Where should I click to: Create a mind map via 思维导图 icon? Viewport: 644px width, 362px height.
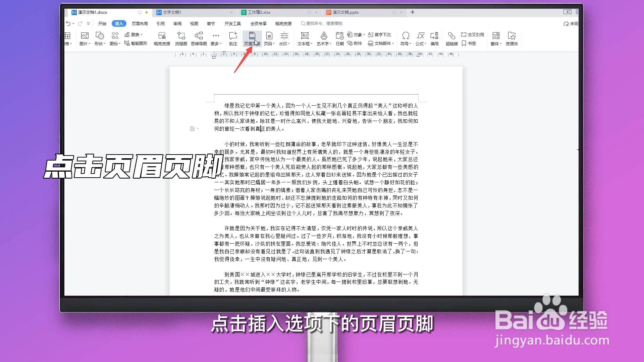point(199,38)
